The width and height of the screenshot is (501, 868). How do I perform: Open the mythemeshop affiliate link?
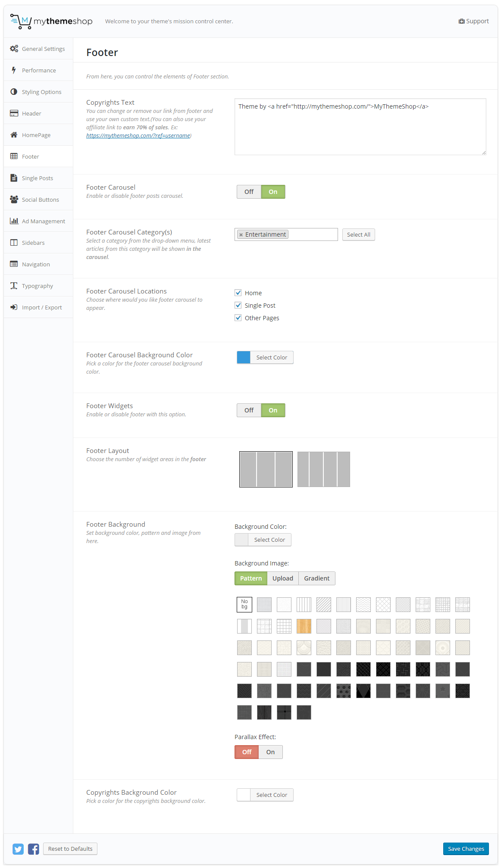tap(138, 136)
